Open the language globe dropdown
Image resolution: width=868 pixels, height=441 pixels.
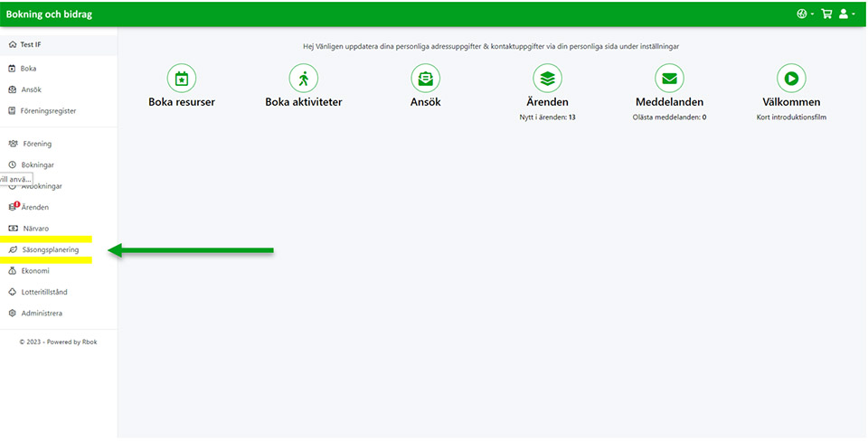[x=803, y=14]
